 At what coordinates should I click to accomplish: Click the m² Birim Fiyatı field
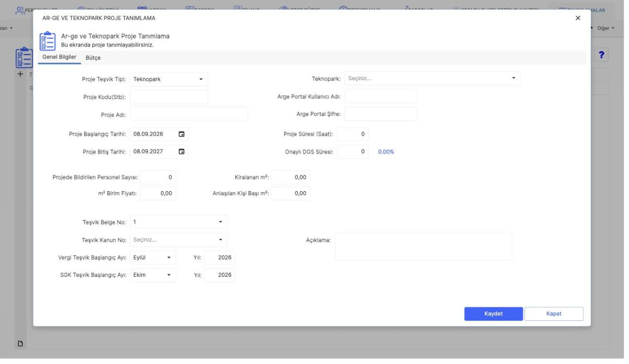tap(157, 194)
